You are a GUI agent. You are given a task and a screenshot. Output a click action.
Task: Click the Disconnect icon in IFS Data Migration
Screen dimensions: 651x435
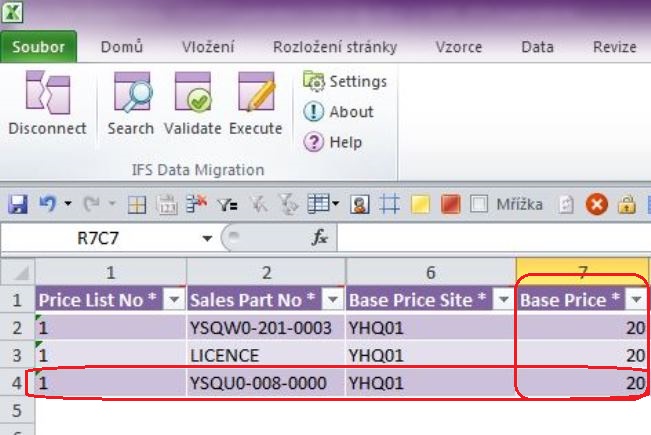tap(47, 93)
